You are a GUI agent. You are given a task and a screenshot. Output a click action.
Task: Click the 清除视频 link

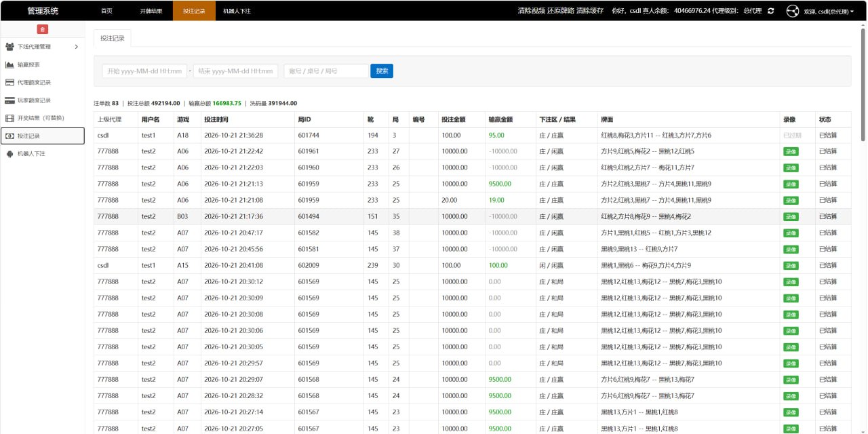[x=531, y=11]
